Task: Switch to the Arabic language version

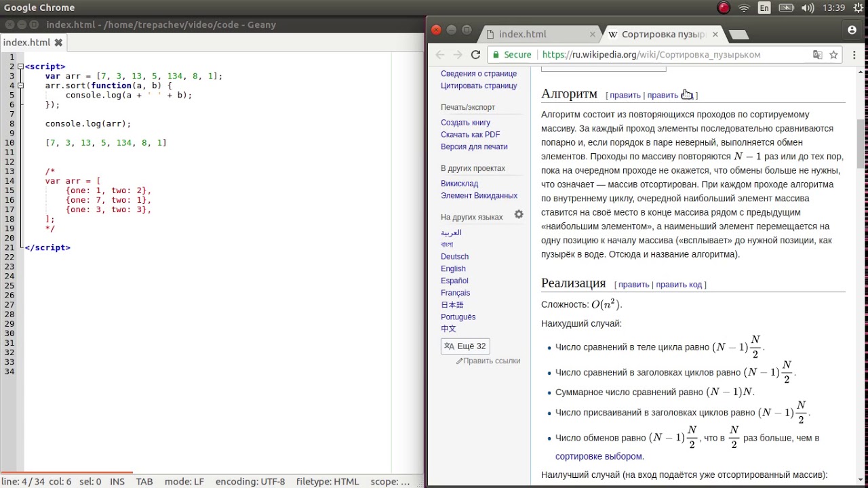Action: 451,232
